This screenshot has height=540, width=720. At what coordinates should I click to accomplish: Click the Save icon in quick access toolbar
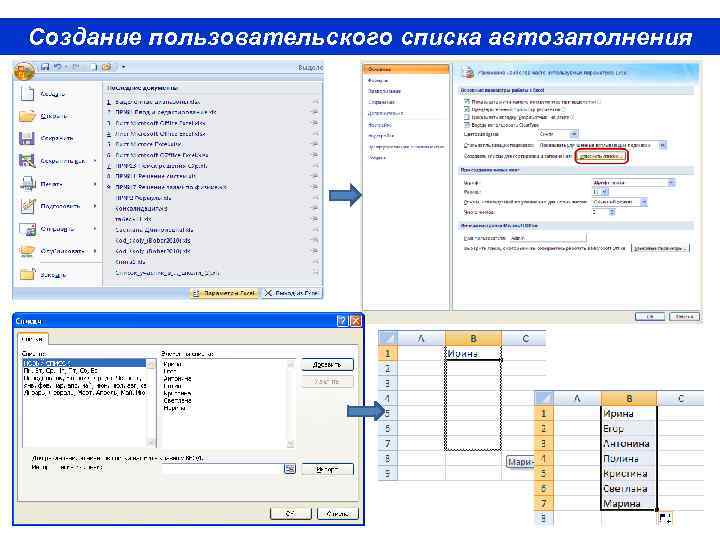click(x=45, y=67)
